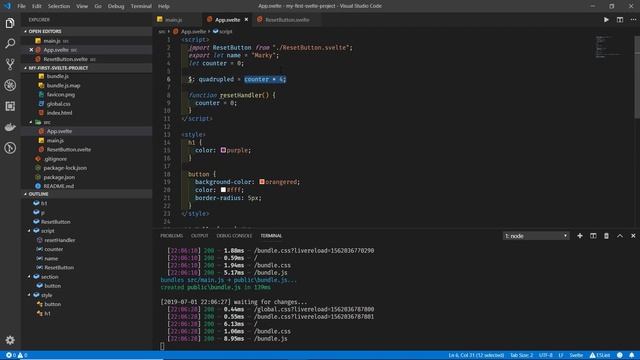Viewport: 640px width, 360px height.
Task: Open the editor More Actions menu
Action: pyautogui.click(x=633, y=20)
